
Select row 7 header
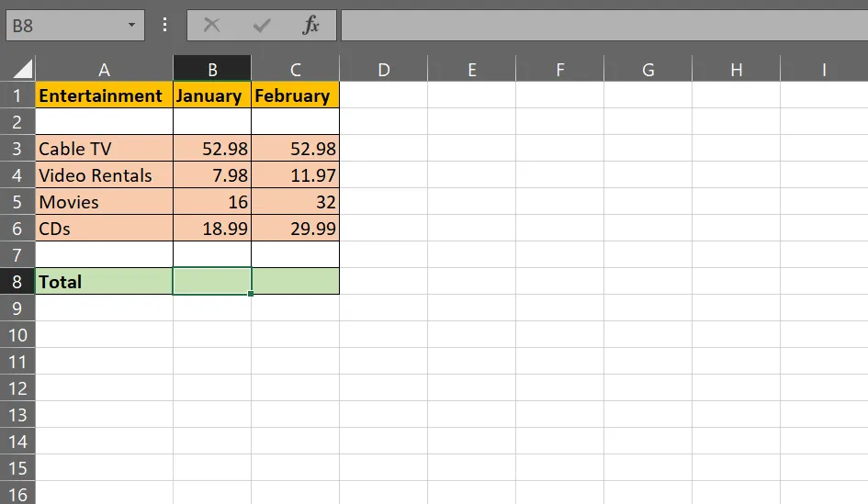point(17,254)
